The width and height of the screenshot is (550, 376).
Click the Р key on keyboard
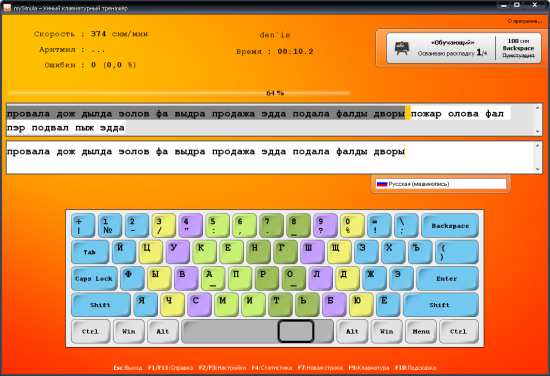[x=267, y=278]
